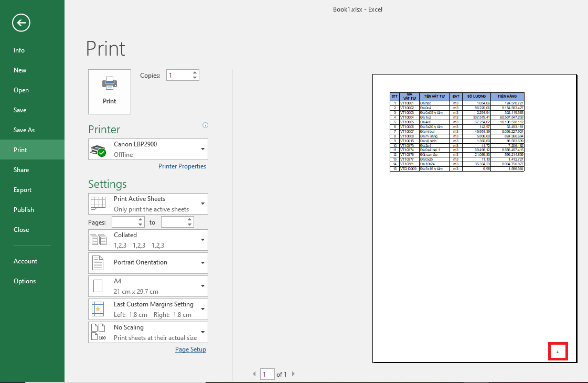Open the Export page

coord(32,190)
